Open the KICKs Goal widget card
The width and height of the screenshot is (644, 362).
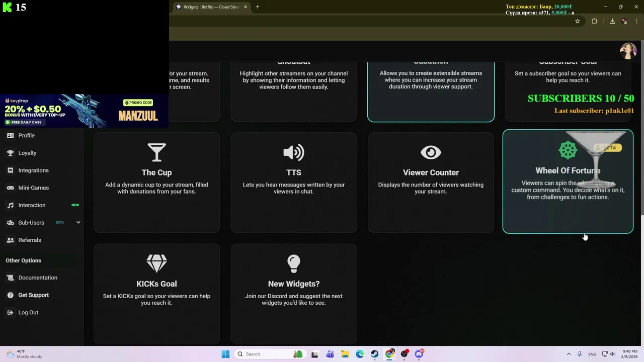click(x=156, y=294)
